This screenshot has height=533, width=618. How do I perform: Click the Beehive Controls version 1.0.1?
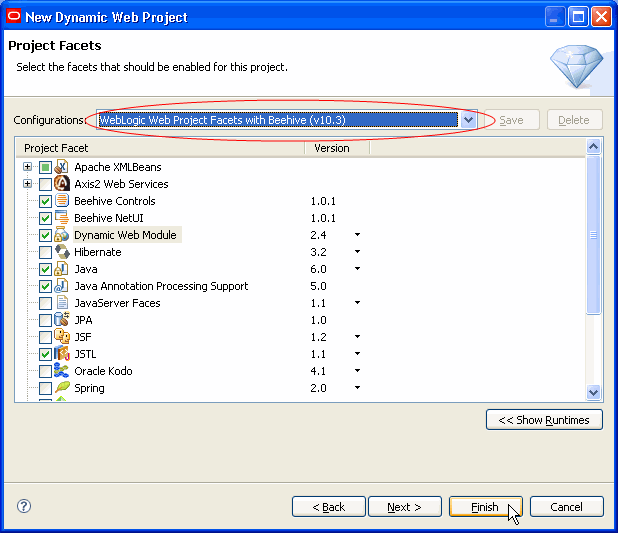click(x=323, y=201)
